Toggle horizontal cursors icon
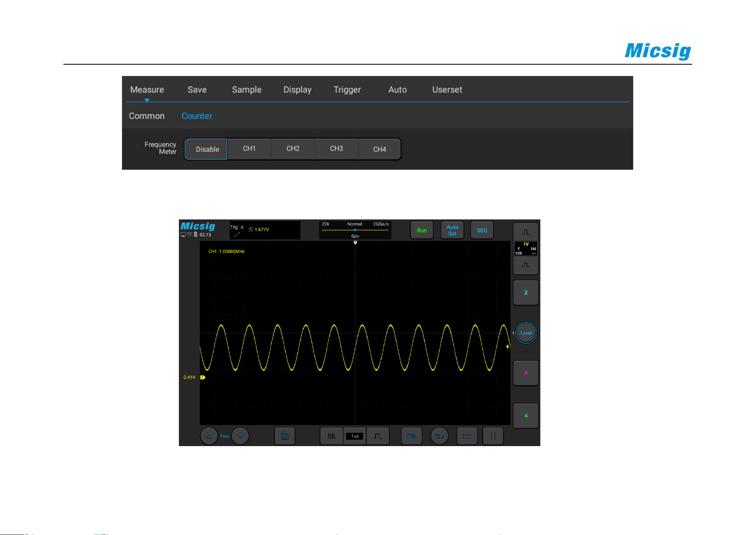The width and height of the screenshot is (756, 535). (467, 436)
